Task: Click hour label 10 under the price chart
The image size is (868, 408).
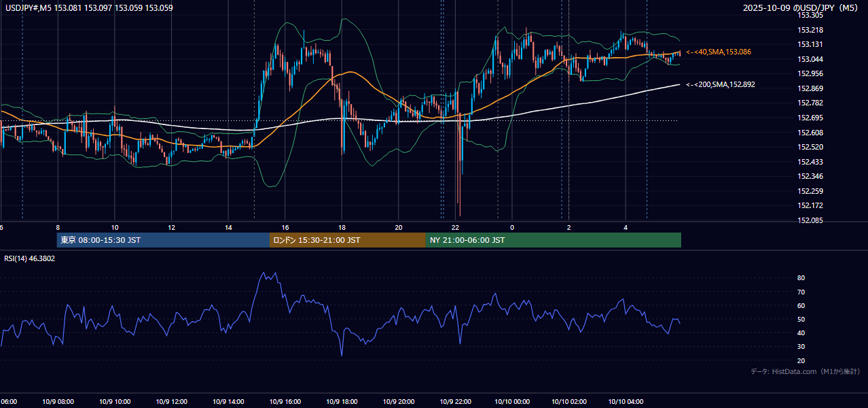Action: click(x=115, y=228)
